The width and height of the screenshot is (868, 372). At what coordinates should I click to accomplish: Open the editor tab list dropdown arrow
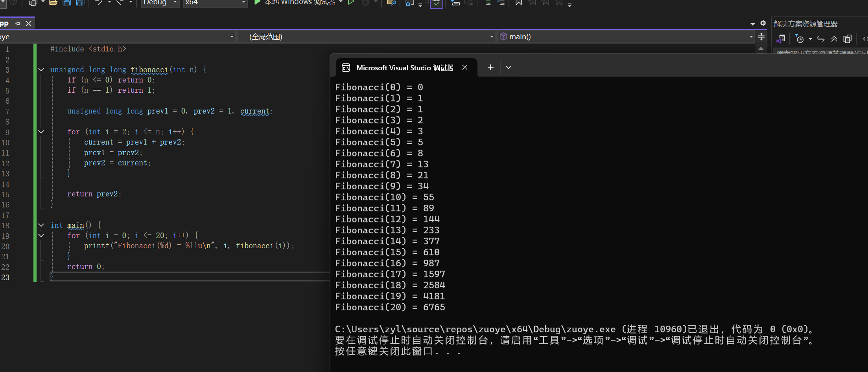point(753,24)
